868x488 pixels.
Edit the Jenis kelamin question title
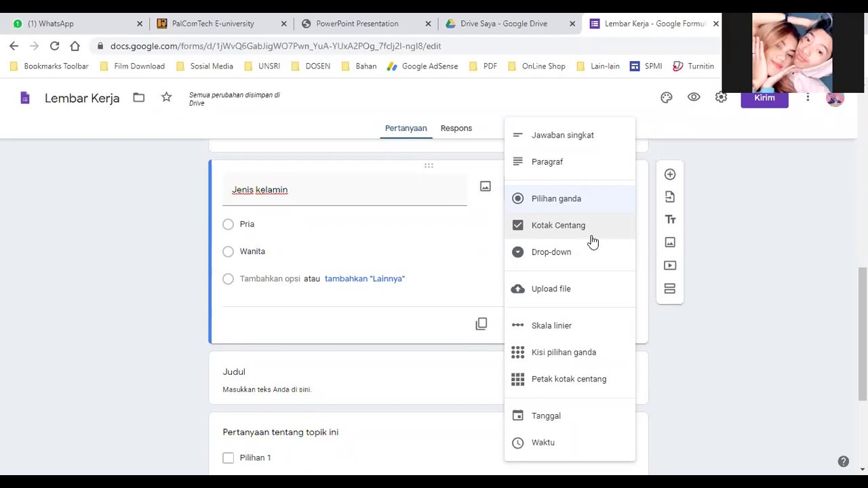coord(344,190)
